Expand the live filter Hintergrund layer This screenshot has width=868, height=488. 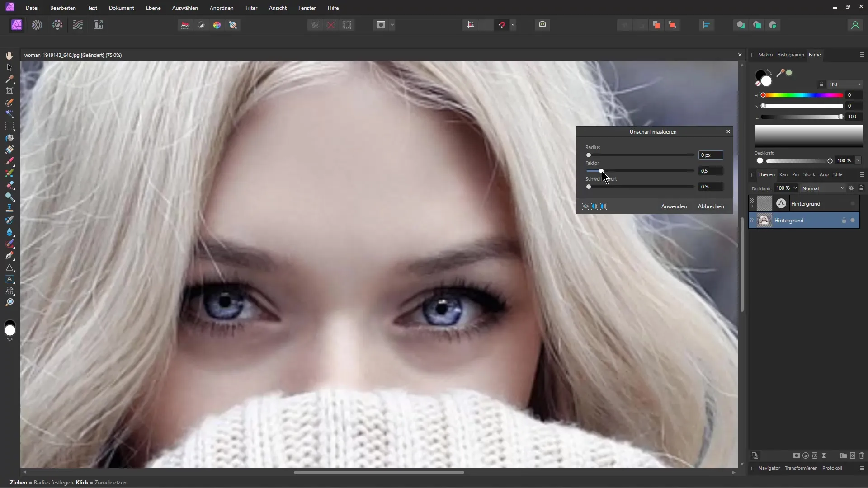[x=752, y=206]
